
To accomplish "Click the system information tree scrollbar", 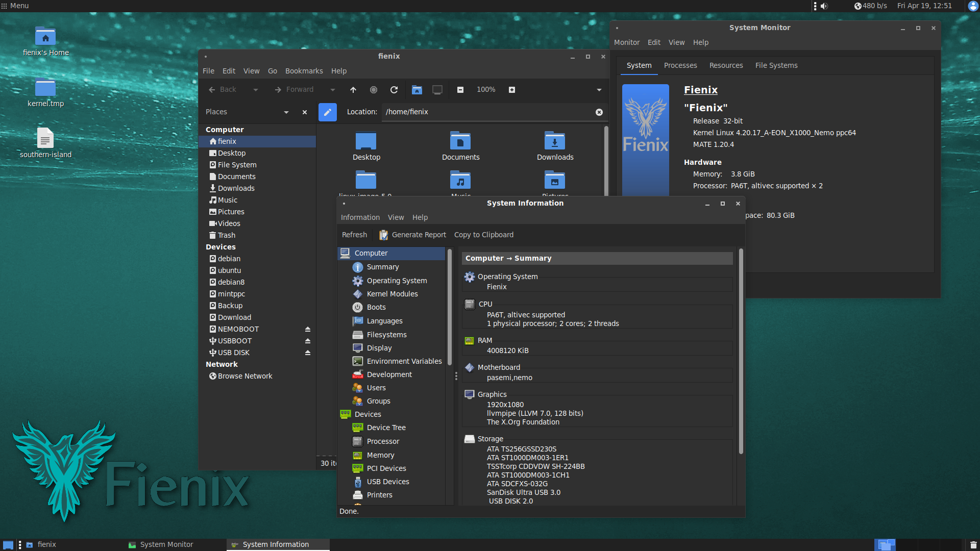I will click(450, 306).
